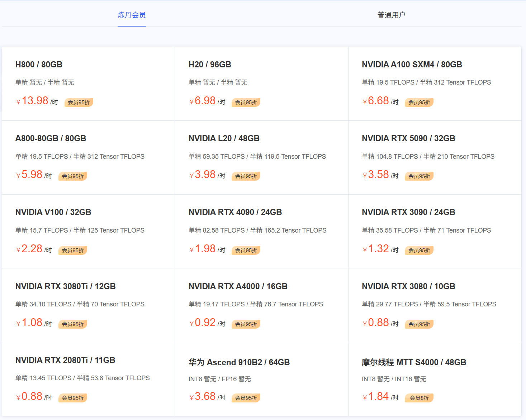The width and height of the screenshot is (526, 420).
Task: Select NVIDIA L20 / 48GB title
Action: [x=224, y=138]
